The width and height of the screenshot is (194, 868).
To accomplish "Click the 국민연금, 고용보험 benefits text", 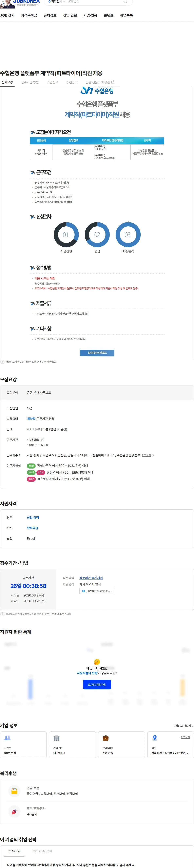I will point(53,793).
